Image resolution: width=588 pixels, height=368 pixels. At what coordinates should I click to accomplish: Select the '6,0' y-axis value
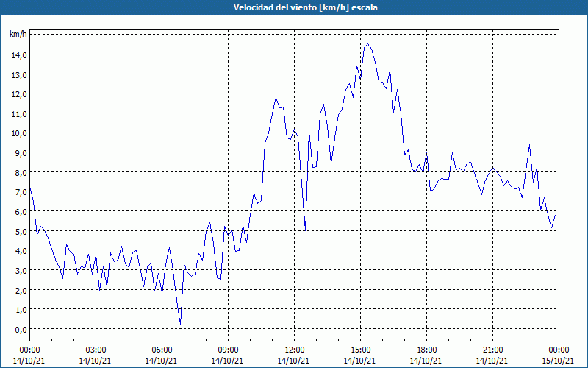(x=21, y=211)
